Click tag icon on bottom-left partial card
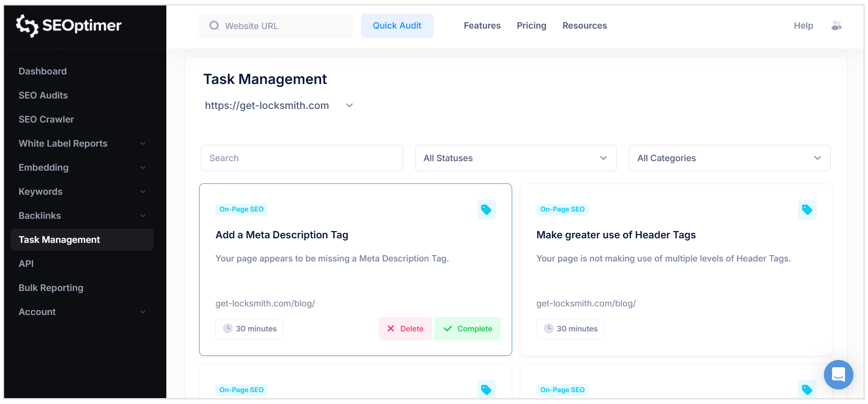 (486, 390)
